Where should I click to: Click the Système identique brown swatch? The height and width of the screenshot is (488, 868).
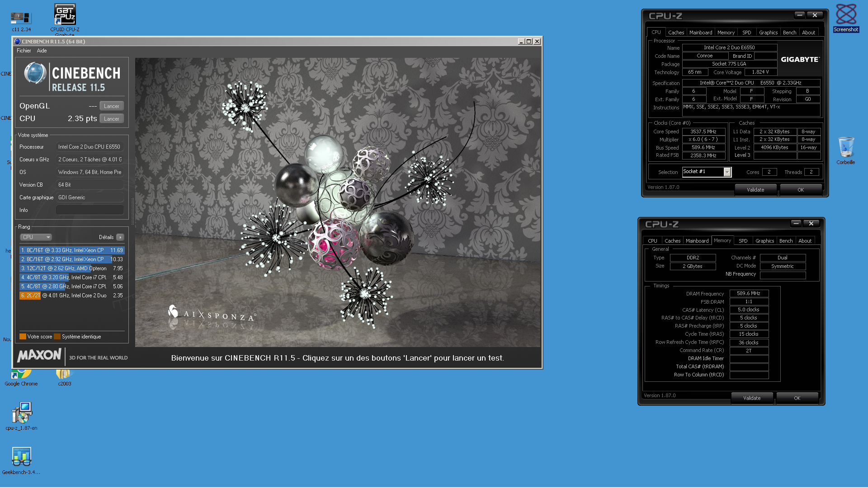click(57, 336)
